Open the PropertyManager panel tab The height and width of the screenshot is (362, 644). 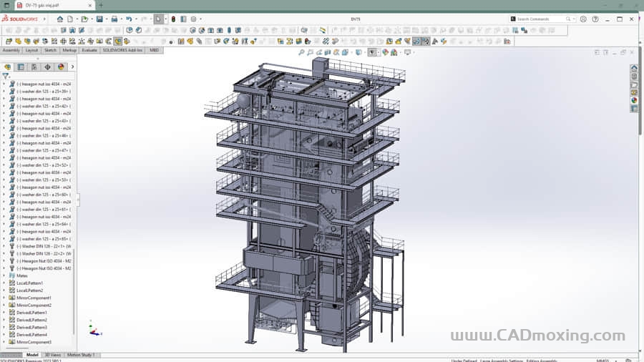(x=21, y=67)
